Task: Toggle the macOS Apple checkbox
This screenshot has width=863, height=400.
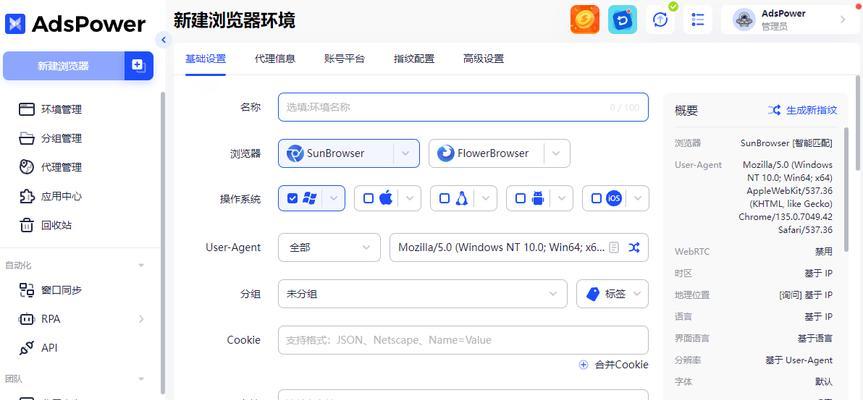Action: pyautogui.click(x=368, y=198)
